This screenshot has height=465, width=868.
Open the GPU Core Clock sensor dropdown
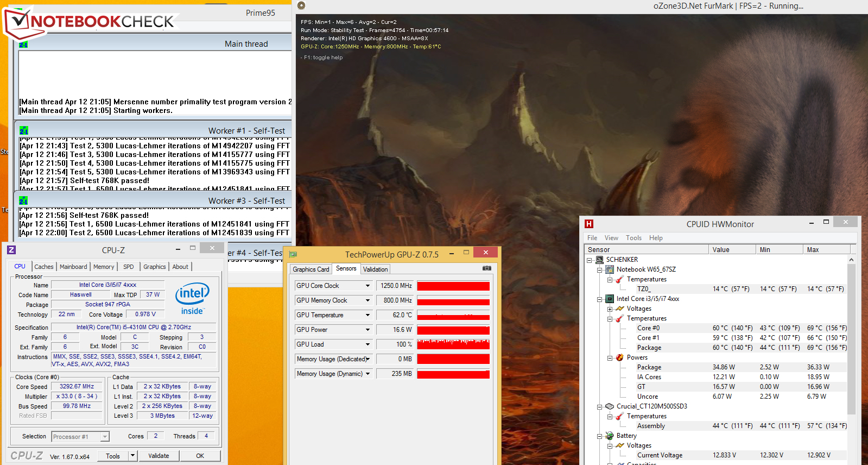(368, 286)
